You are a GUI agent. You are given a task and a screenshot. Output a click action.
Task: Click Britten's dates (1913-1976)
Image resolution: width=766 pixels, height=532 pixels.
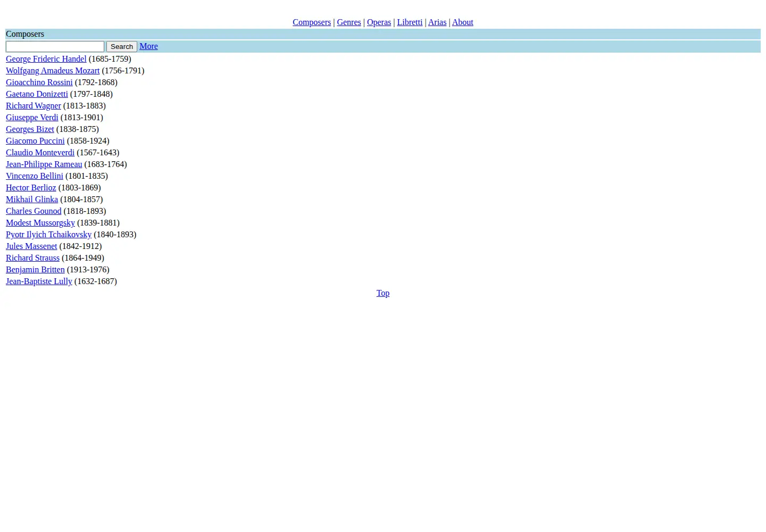coord(88,270)
